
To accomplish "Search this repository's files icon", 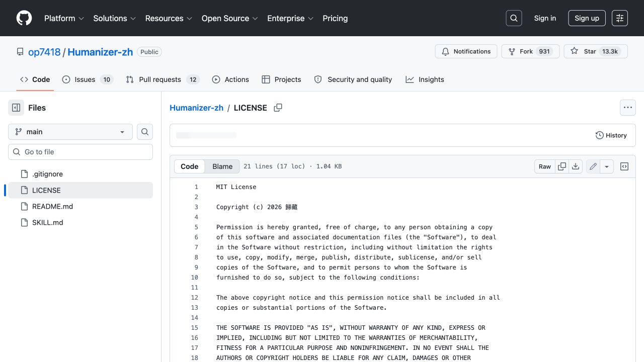I will coord(145,132).
